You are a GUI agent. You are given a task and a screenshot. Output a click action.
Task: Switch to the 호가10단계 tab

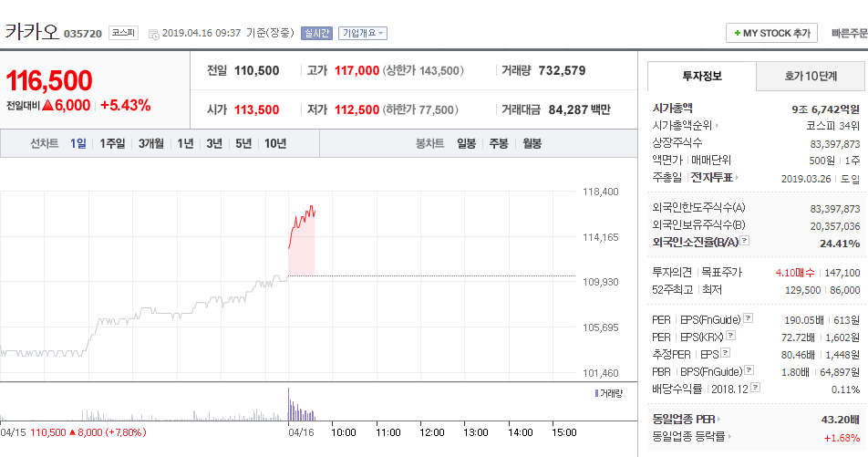pyautogui.click(x=811, y=77)
